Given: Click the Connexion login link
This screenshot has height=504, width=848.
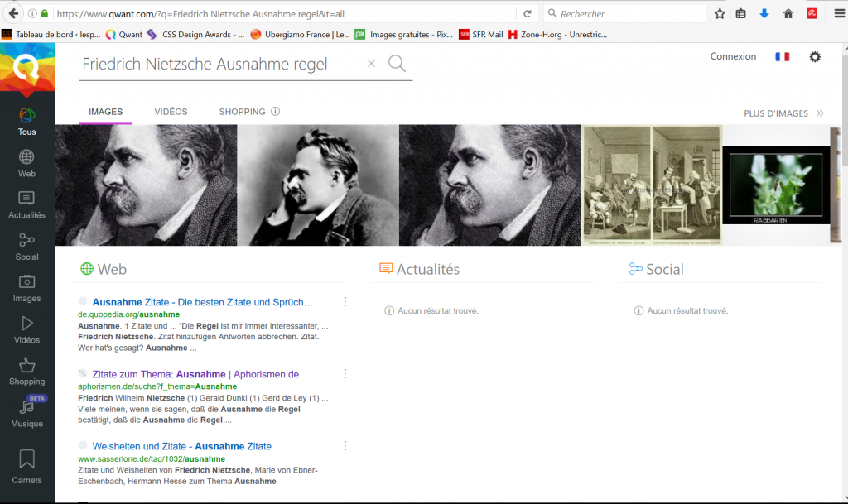Looking at the screenshot, I should coord(733,56).
